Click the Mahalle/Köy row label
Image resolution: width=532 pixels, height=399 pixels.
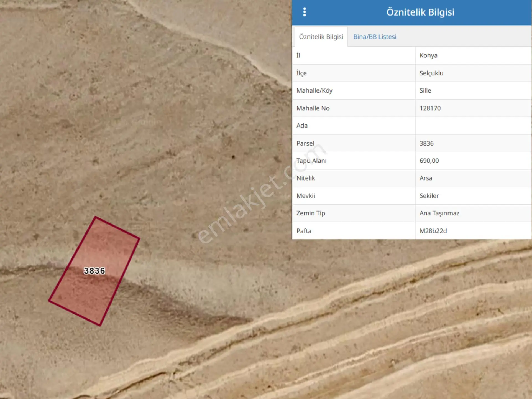tap(314, 91)
